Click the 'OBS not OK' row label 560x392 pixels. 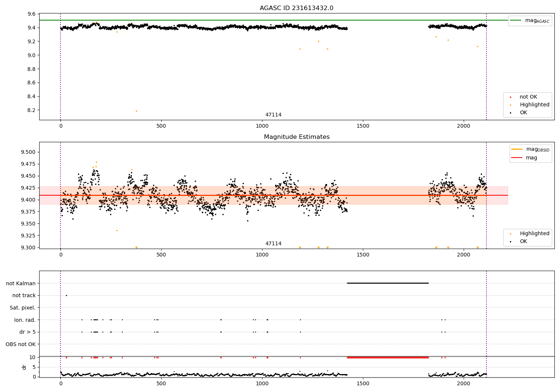point(21,344)
